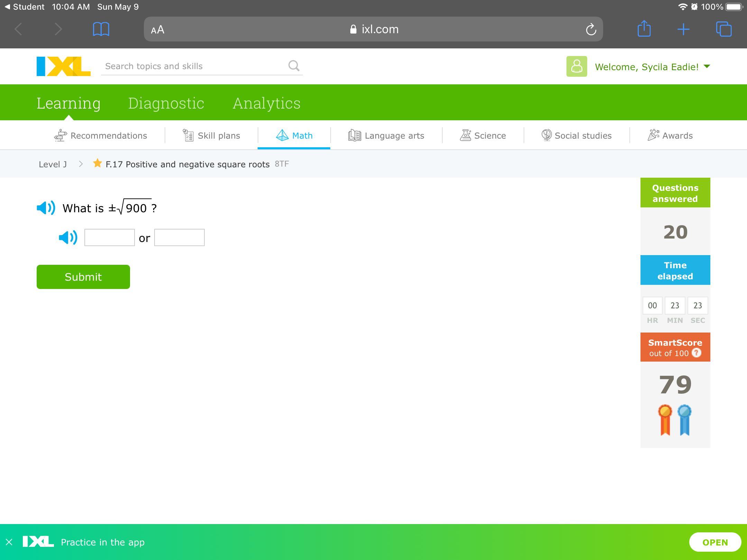The width and height of the screenshot is (747, 560).
Task: Go to the Skill plans tab
Action: point(211,136)
